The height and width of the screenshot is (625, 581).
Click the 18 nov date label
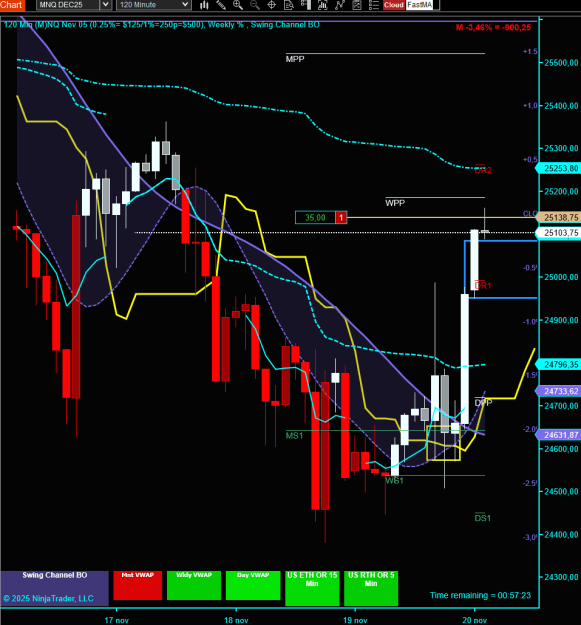pyautogui.click(x=236, y=620)
